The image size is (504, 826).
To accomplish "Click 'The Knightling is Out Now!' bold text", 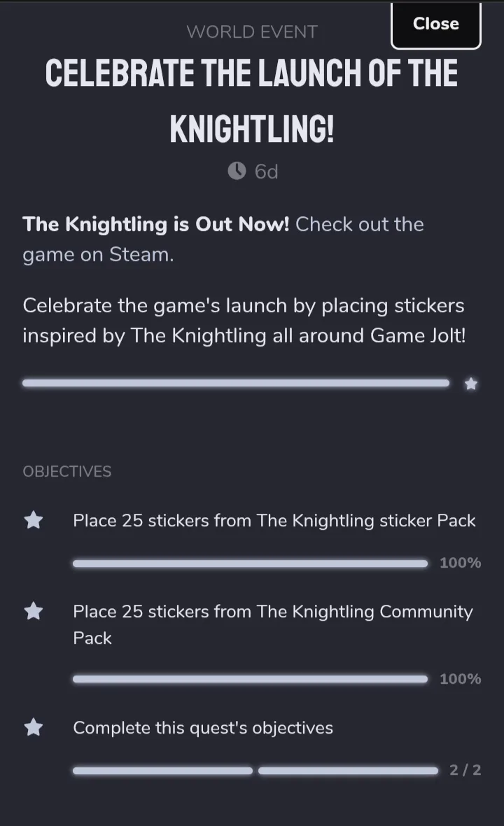I will 156,225.
